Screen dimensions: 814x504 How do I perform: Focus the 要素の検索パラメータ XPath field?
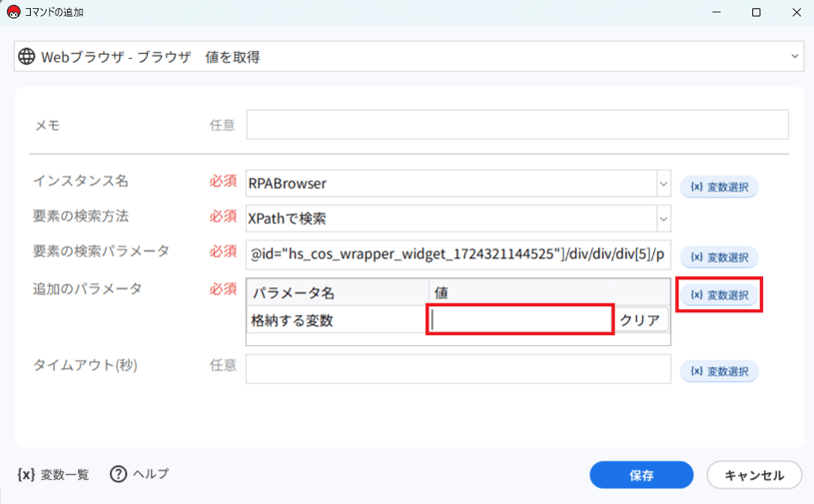coord(458,254)
